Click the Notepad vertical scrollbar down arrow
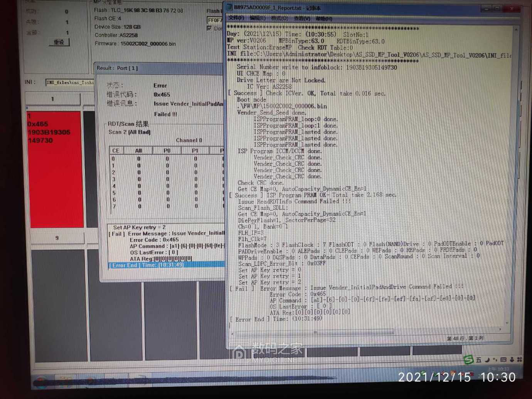532x399 pixels. (x=507, y=323)
